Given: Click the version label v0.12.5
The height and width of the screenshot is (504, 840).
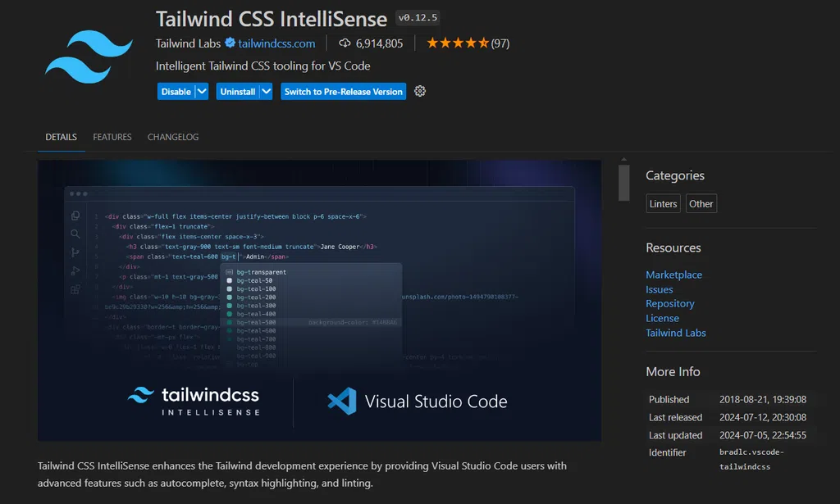Looking at the screenshot, I should click(x=418, y=18).
